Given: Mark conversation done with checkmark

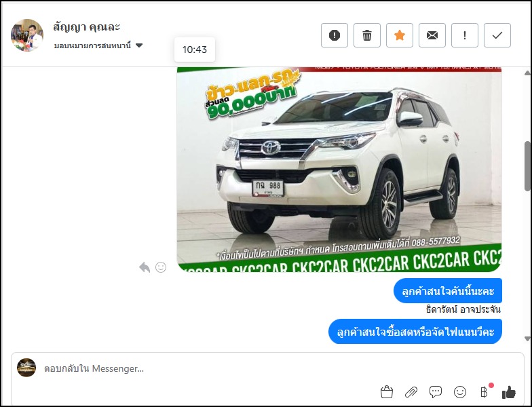Looking at the screenshot, I should 497,35.
